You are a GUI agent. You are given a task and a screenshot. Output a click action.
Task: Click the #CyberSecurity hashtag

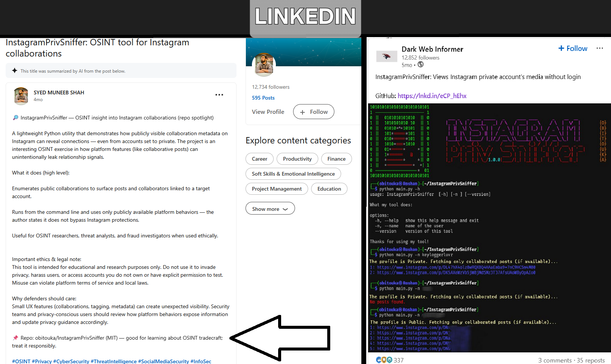pos(71,361)
